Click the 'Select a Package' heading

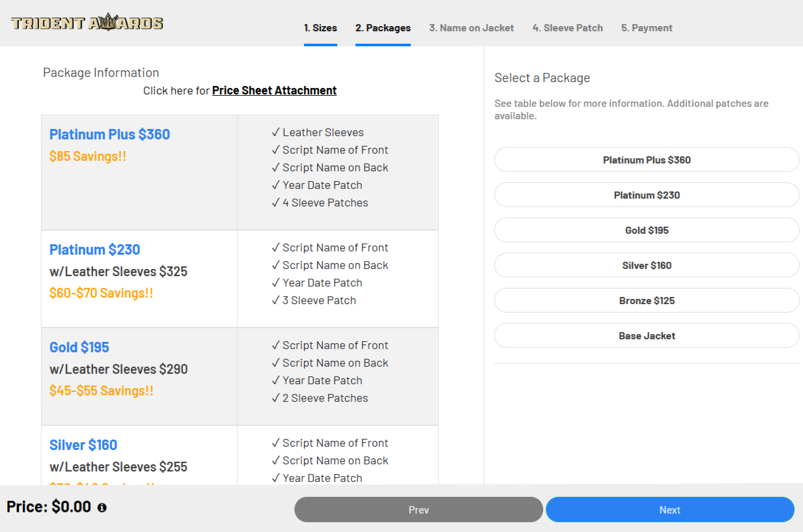point(542,77)
